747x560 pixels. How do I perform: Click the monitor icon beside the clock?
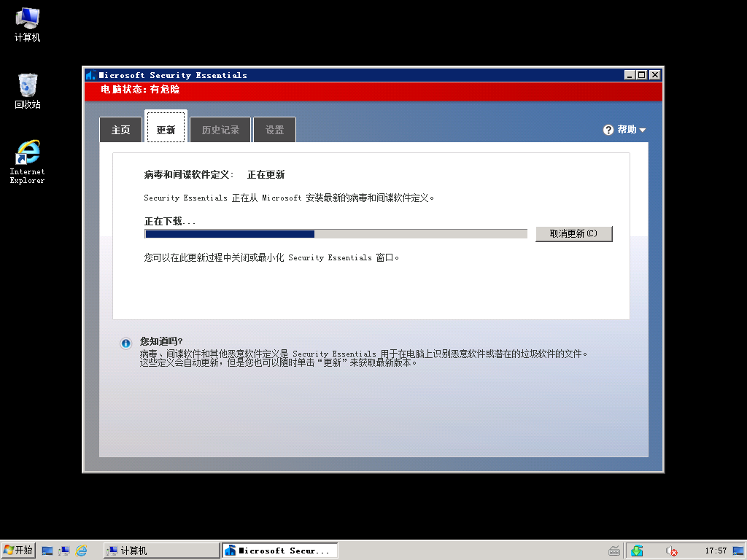(x=738, y=551)
